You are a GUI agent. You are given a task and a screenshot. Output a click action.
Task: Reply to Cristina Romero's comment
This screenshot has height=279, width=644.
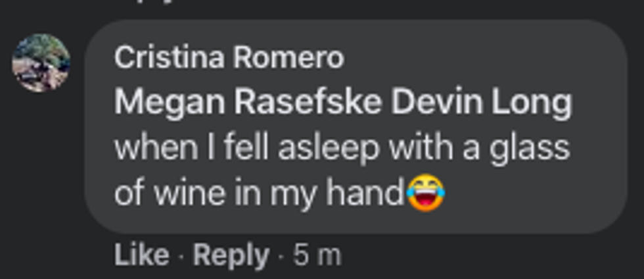click(231, 255)
